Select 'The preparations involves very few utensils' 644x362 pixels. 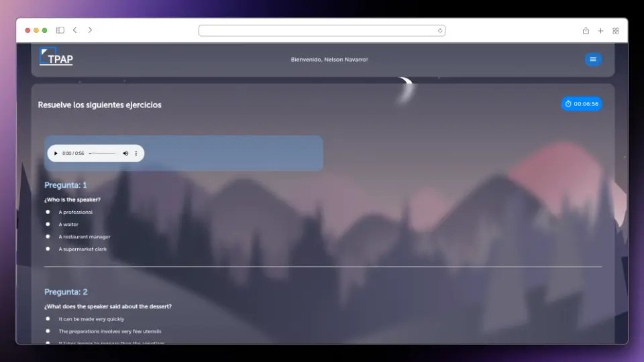click(48, 330)
